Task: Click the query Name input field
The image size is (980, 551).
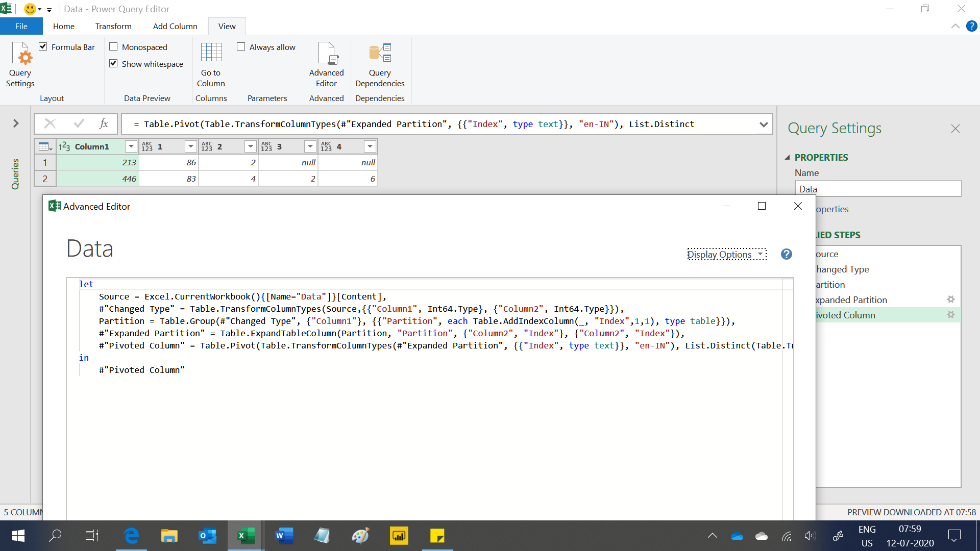Action: 878,189
